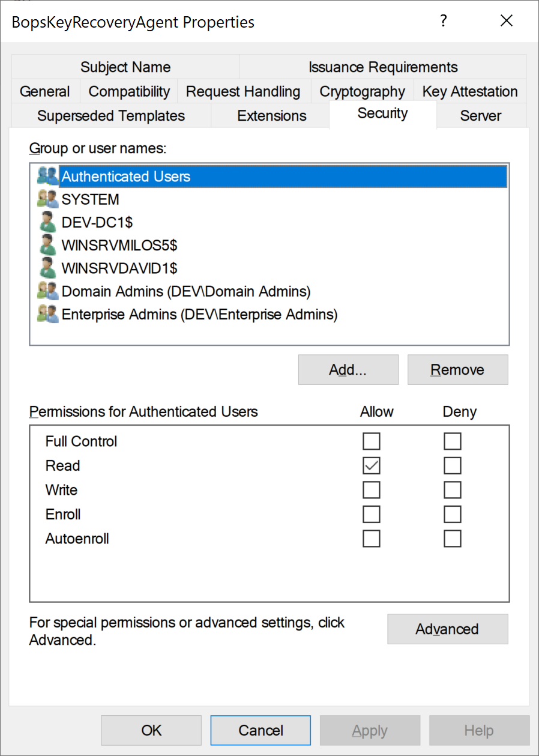
Task: Uncheck the Allow Read permission
Action: pyautogui.click(x=372, y=466)
